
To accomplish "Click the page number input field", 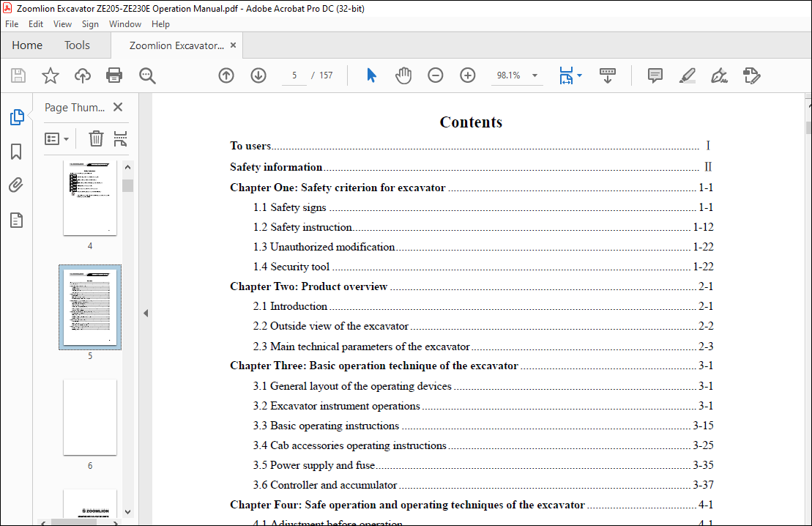I will (x=294, y=75).
